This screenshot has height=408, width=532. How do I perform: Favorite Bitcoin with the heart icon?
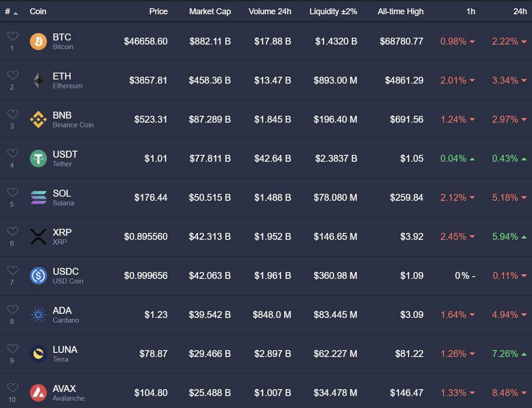(x=12, y=36)
